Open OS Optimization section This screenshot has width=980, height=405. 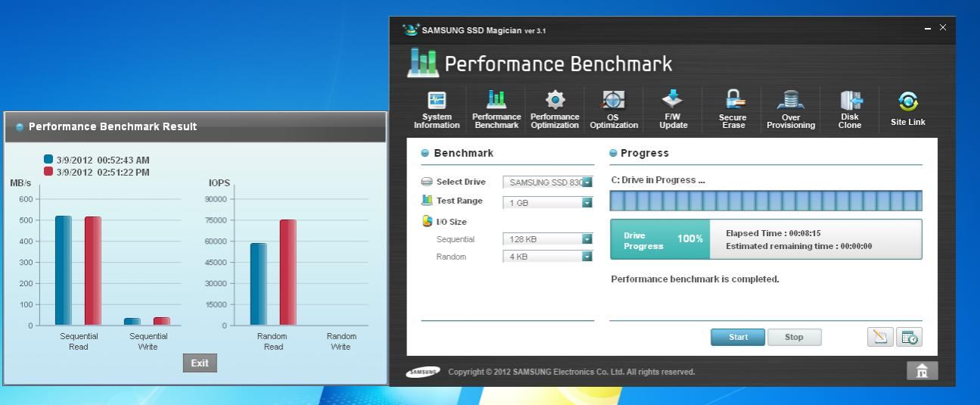(614, 111)
